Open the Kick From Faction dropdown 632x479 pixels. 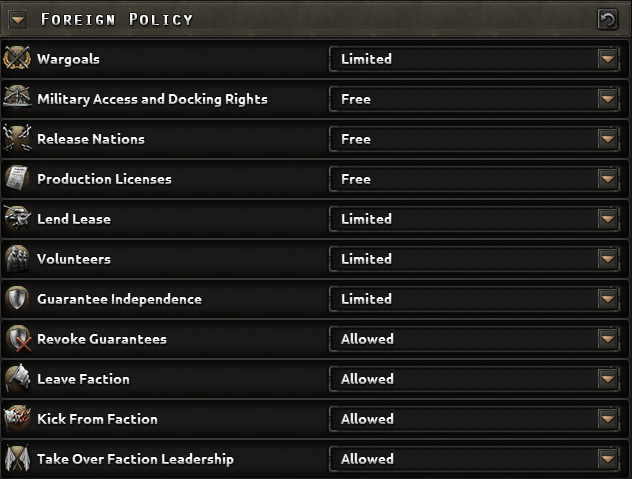607,419
